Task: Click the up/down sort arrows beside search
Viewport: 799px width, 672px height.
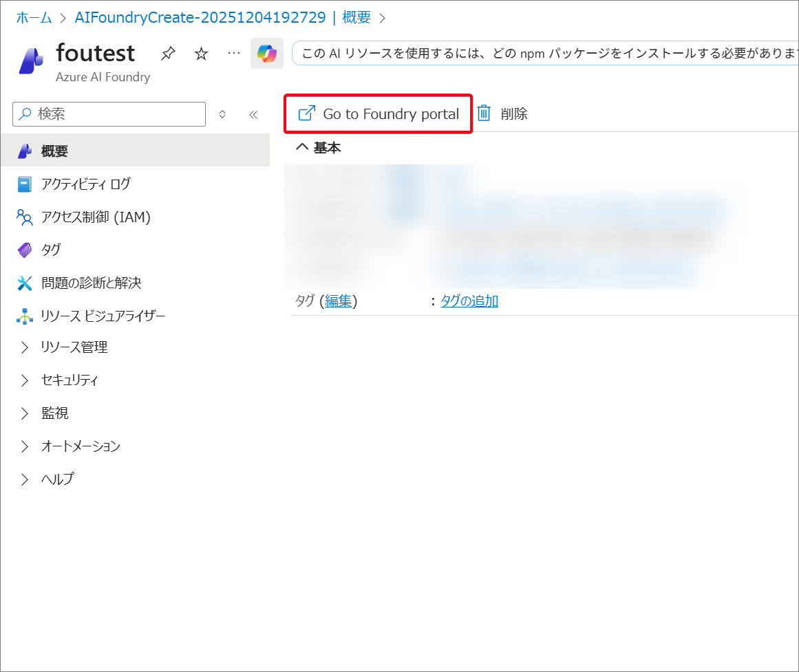Action: [222, 114]
